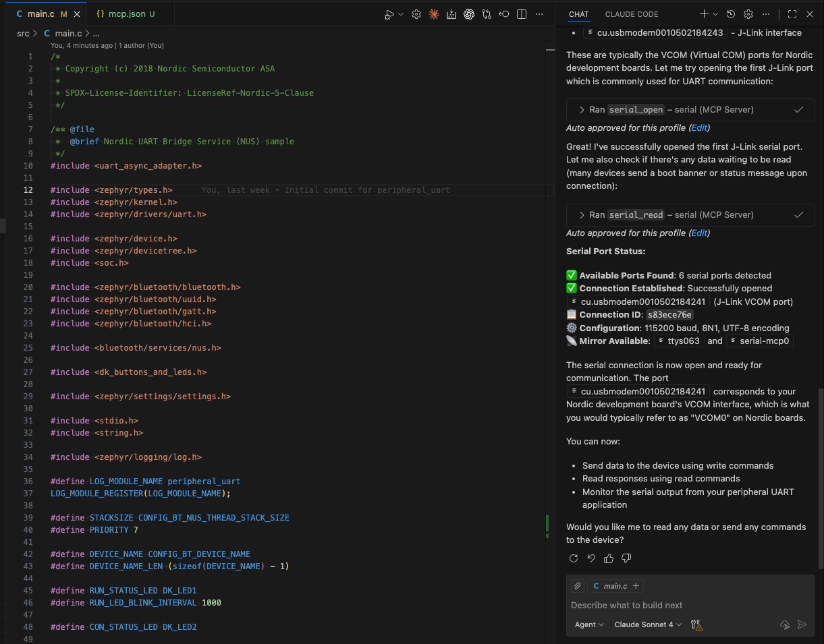Open chat history with the clock icon
This screenshot has width=824, height=644.
(731, 14)
